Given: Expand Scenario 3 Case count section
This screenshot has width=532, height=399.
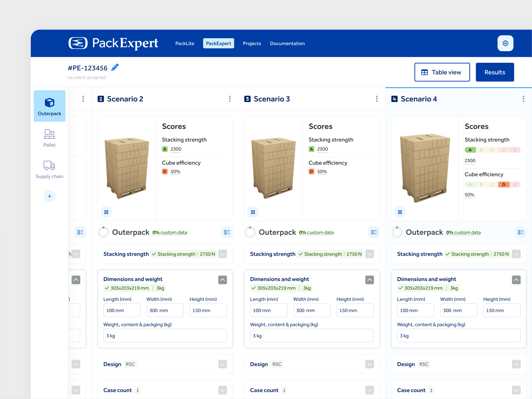Looking at the screenshot, I should pyautogui.click(x=369, y=390).
